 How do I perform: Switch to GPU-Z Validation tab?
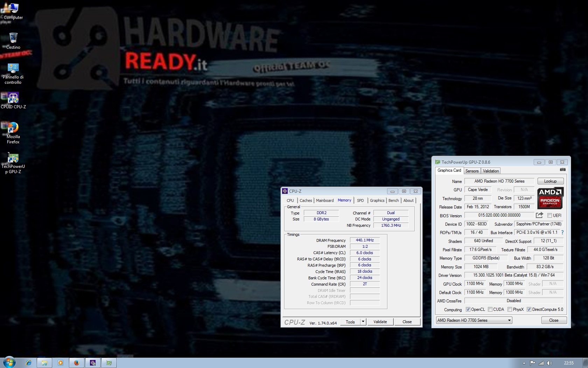click(x=491, y=171)
